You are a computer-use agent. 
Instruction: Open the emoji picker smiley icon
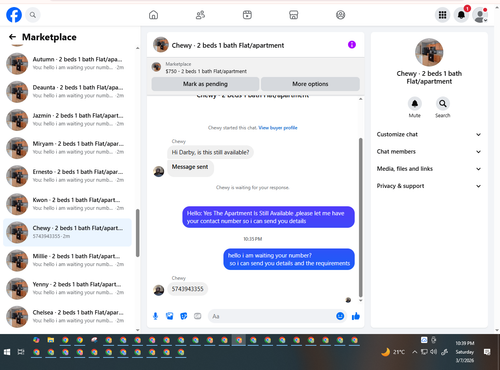click(x=340, y=316)
